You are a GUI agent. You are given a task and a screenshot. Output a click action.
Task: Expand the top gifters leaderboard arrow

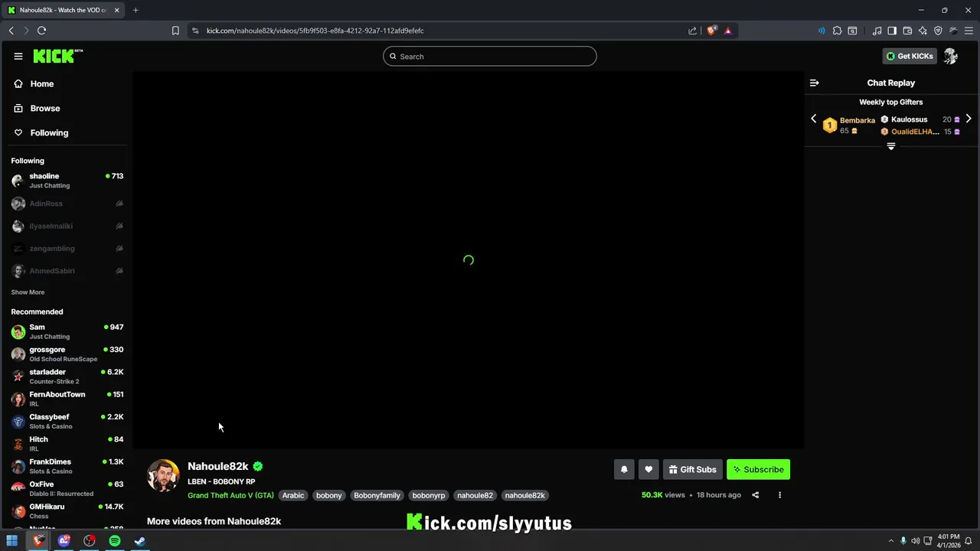(x=891, y=146)
